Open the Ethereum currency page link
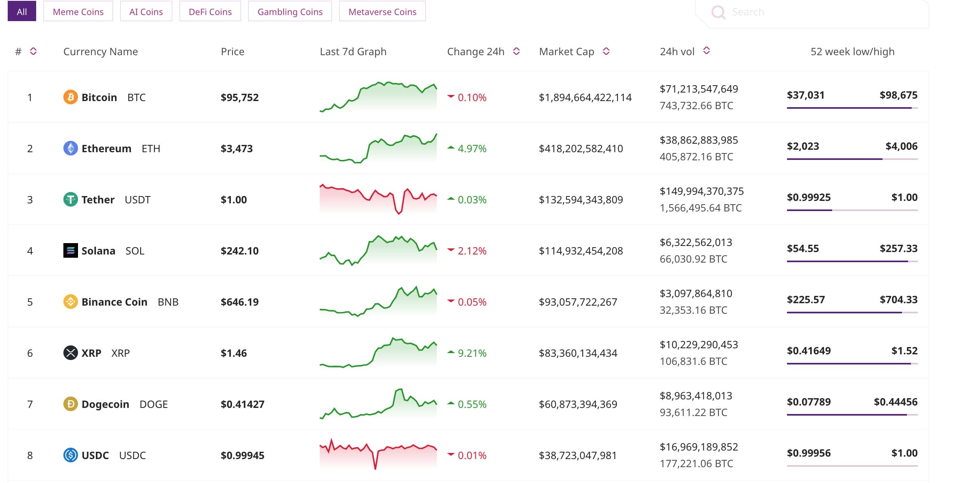The height and width of the screenshot is (483, 980). click(x=106, y=149)
